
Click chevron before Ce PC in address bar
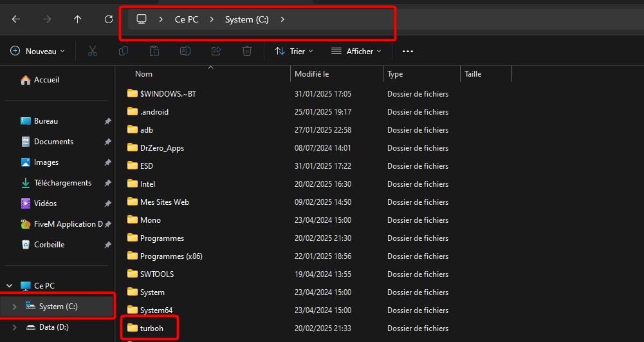click(x=161, y=19)
